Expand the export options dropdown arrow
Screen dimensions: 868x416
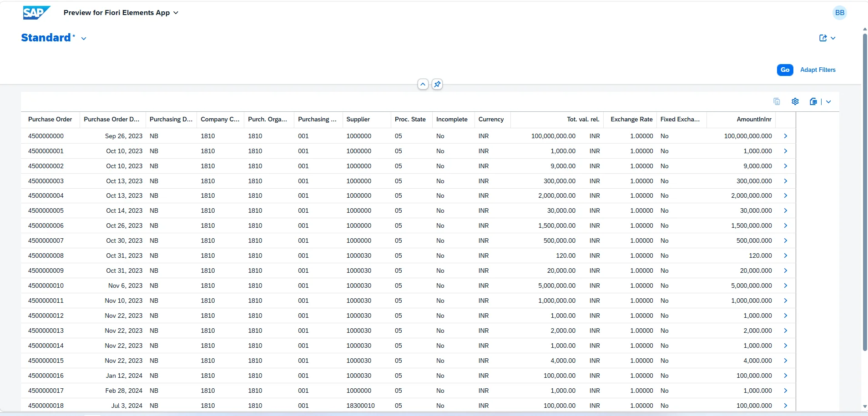(x=828, y=102)
